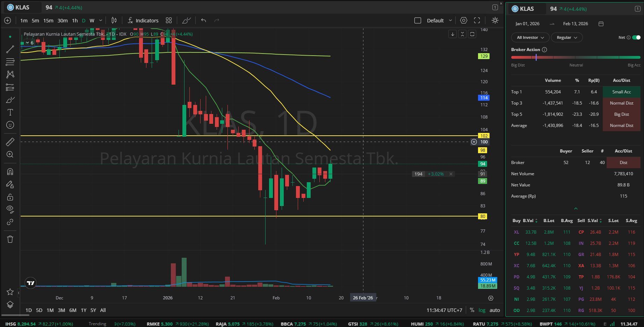
Task: Pick the text annotation tool
Action: [10, 112]
